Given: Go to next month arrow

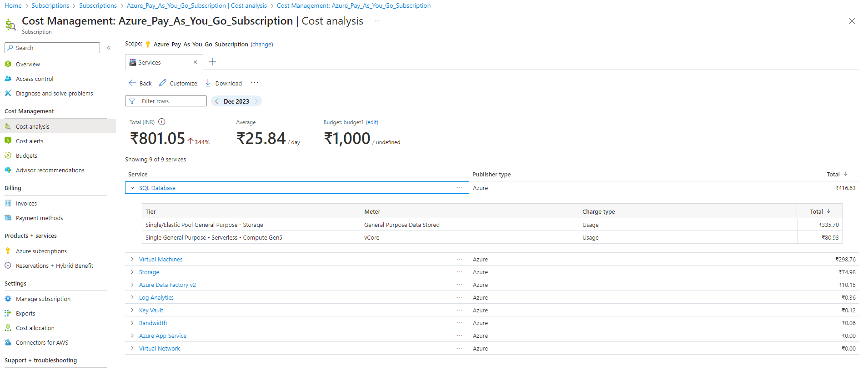Looking at the screenshot, I should coord(256,101).
